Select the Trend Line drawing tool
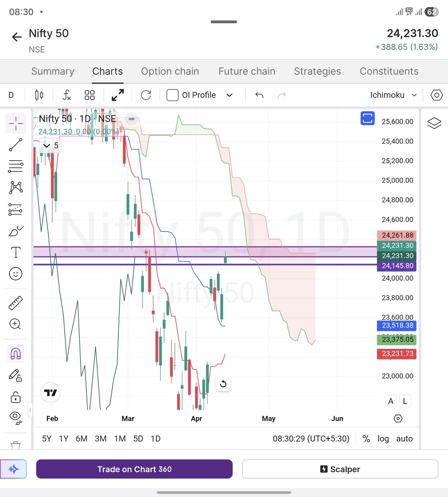 (15, 145)
